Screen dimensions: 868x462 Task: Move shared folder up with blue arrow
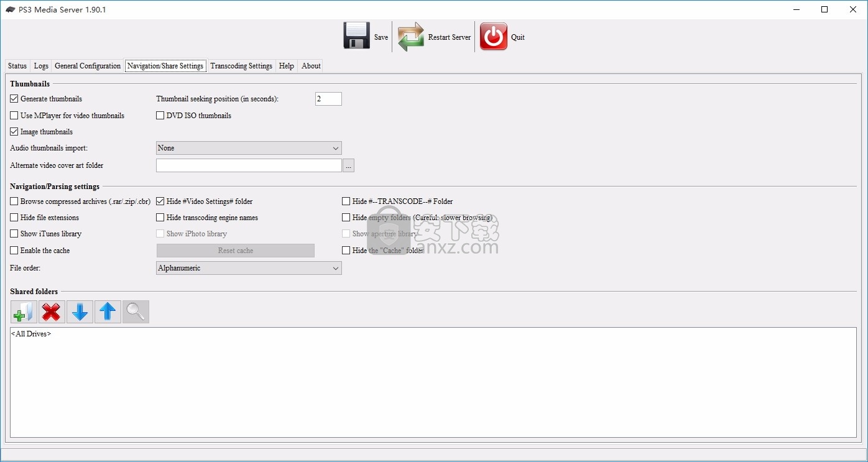[108, 312]
